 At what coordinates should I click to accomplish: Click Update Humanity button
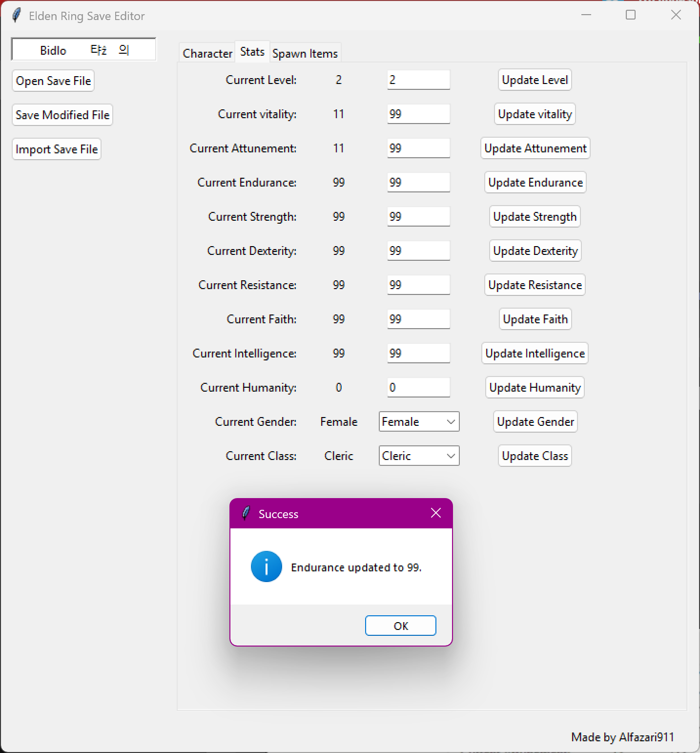pos(535,388)
